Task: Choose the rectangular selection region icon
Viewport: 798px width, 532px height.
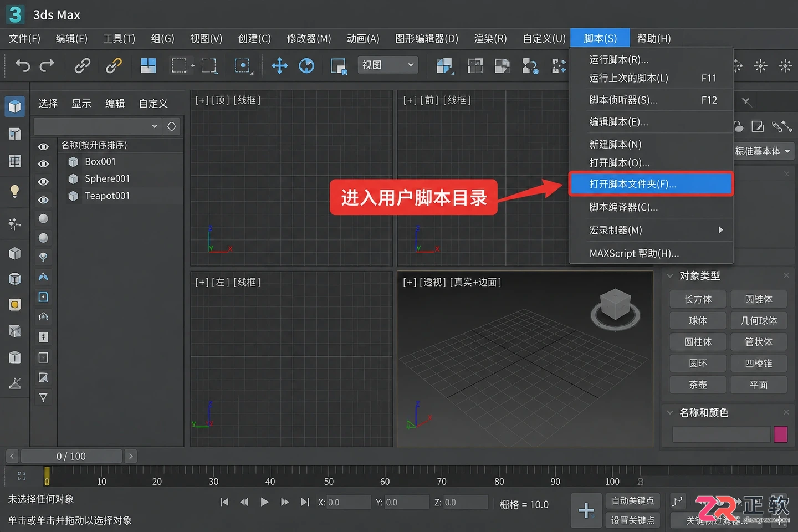Action: click(179, 66)
